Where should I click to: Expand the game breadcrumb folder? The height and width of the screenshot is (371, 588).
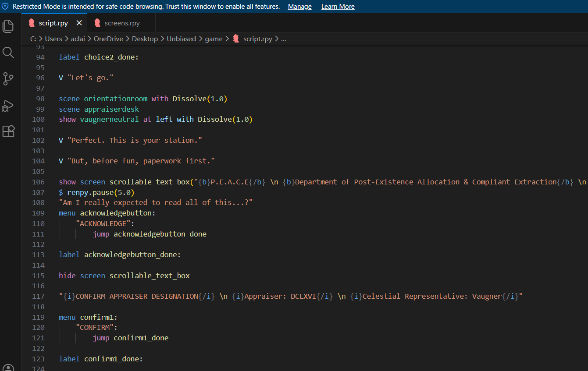tap(214, 39)
